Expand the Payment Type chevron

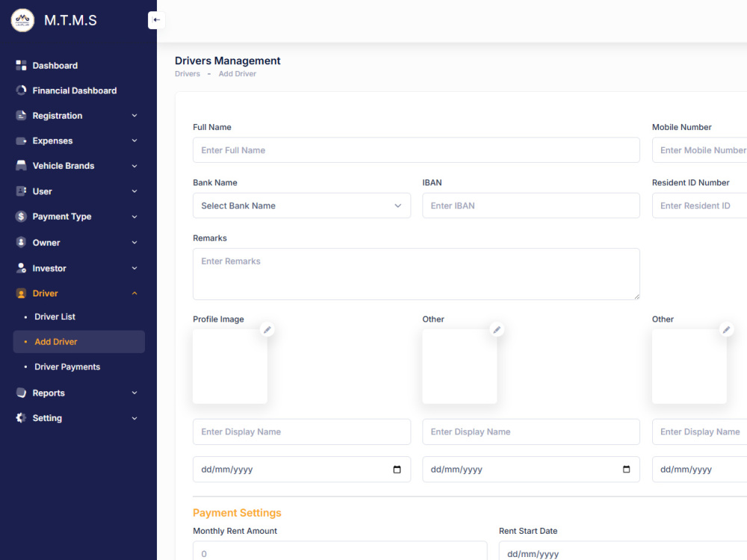click(134, 217)
